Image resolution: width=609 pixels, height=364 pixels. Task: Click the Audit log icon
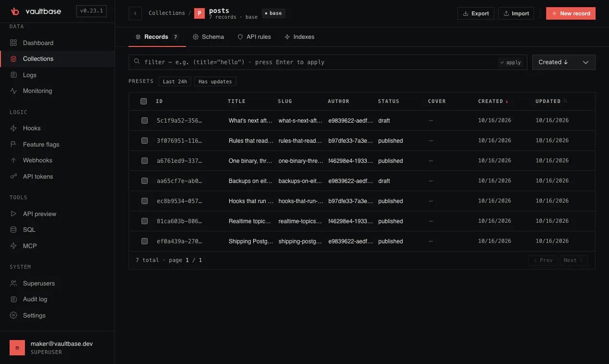(13, 299)
